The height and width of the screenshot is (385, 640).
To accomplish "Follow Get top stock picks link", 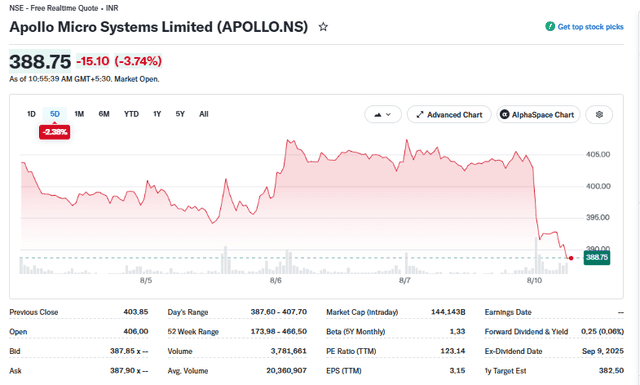I will click(x=590, y=27).
